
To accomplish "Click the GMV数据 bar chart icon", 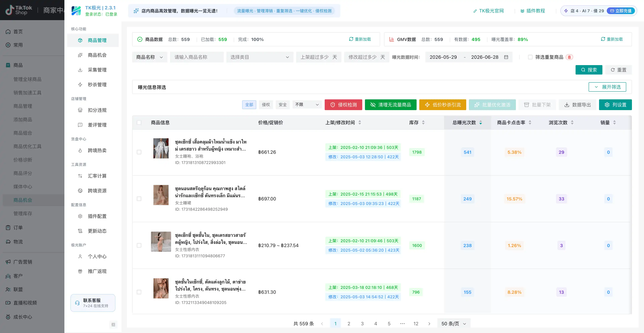I will pyautogui.click(x=391, y=39).
